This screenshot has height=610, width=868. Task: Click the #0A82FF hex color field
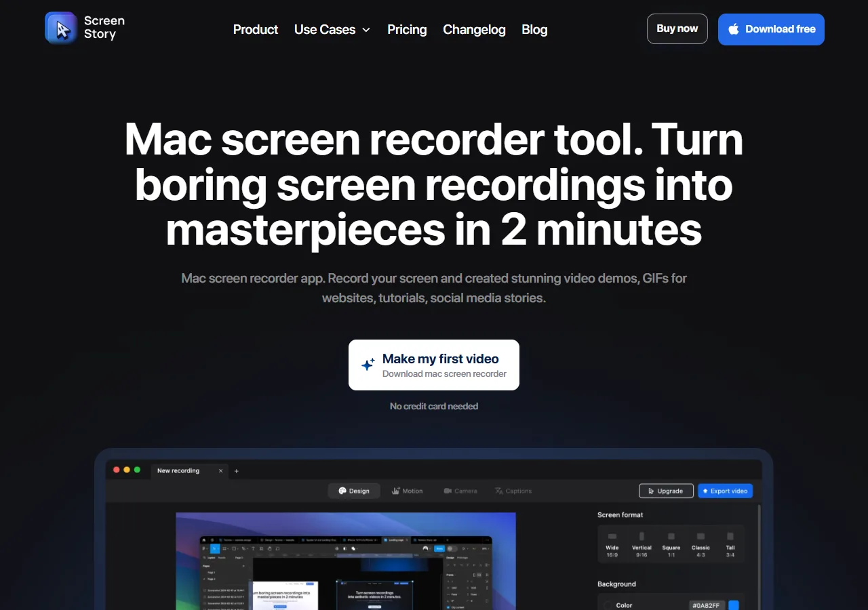tap(707, 605)
